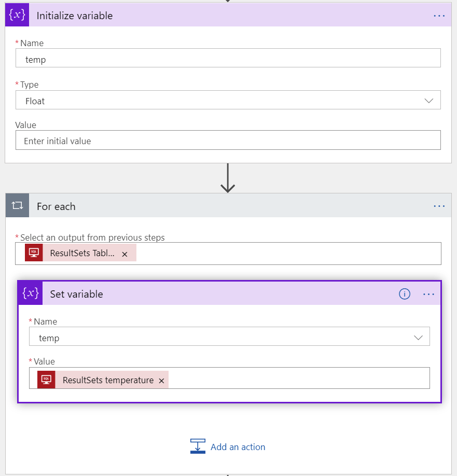
Task: Click the SQL icon on ResultSets Table token
Action: 34,253
